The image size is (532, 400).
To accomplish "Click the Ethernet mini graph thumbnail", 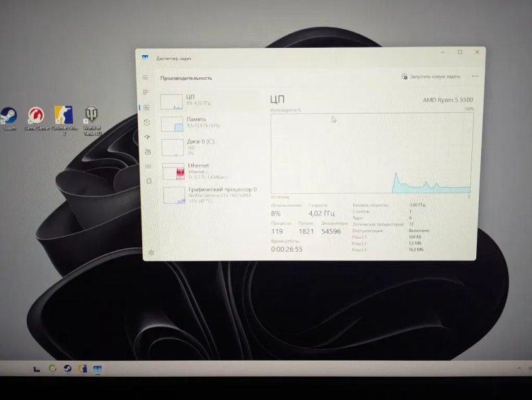I will click(x=174, y=171).
